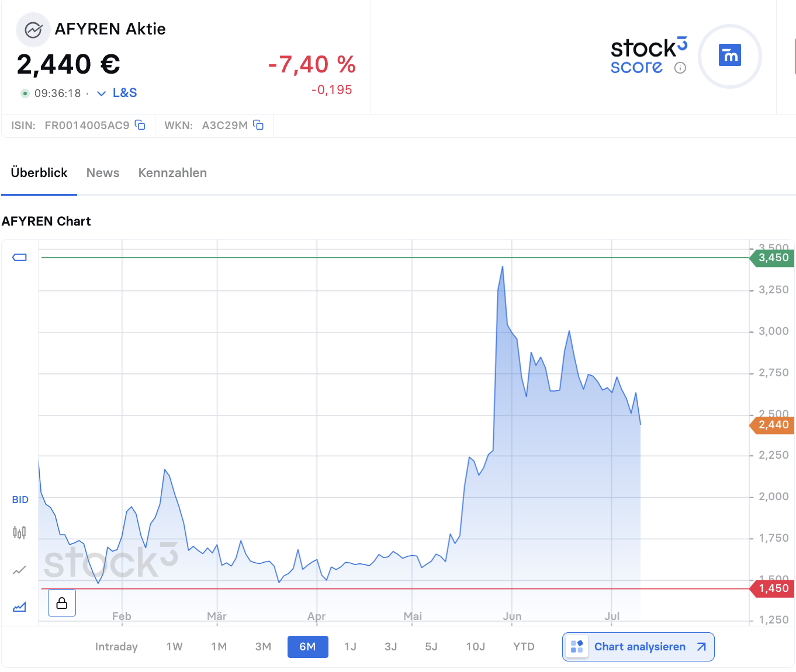Click the Apr label on time axis
Screen dimensions: 796x672
coord(316,616)
